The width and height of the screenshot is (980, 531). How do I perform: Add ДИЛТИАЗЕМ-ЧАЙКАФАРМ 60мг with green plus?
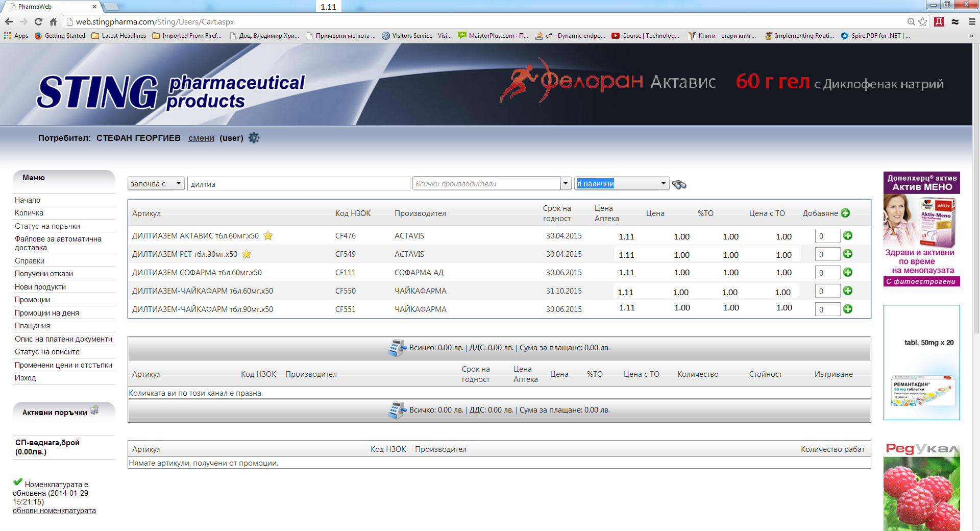(848, 291)
